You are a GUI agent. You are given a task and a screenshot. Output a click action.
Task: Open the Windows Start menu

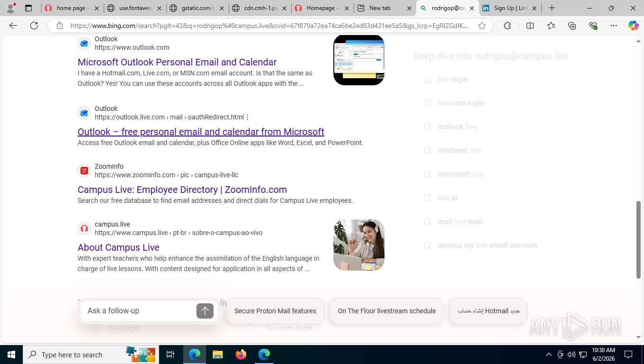pyautogui.click(x=11, y=355)
